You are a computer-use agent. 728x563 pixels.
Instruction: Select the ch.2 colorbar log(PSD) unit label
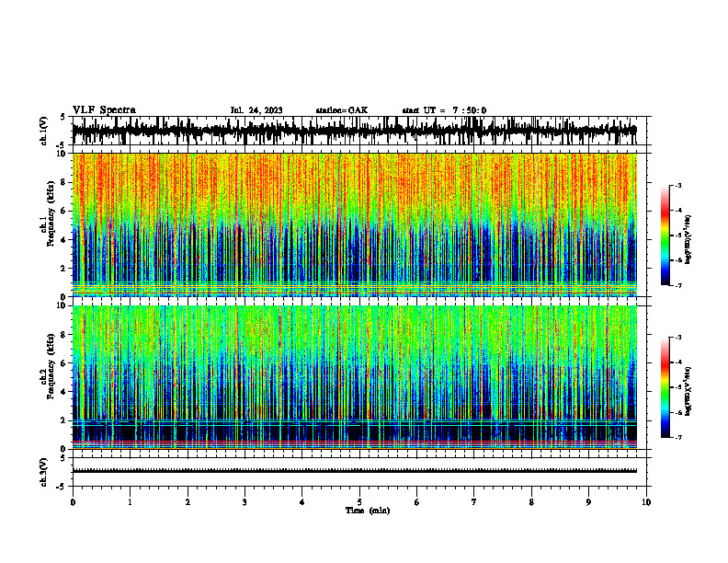(688, 391)
